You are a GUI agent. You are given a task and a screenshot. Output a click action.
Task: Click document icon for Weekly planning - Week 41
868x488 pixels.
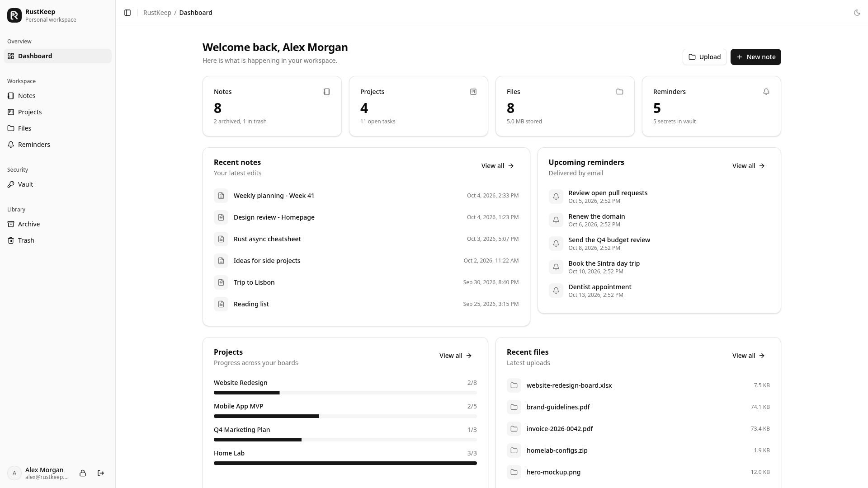221,196
